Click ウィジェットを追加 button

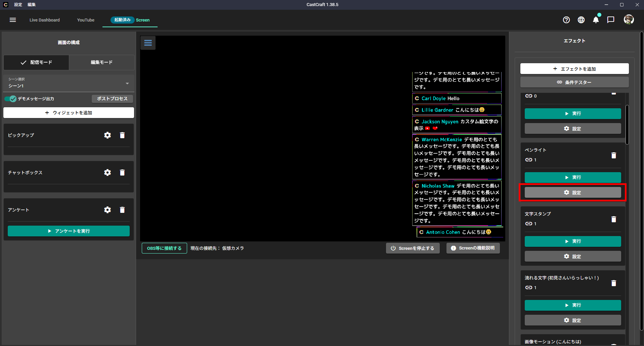coord(69,113)
